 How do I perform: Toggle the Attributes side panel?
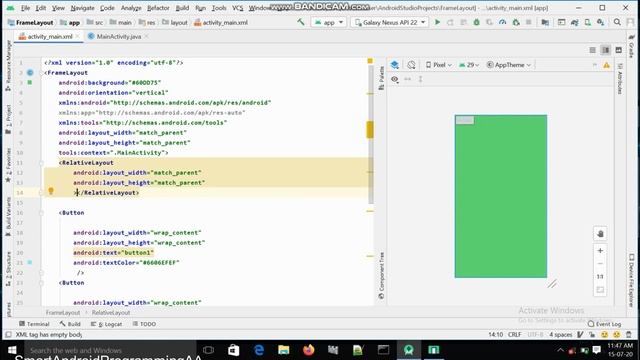tap(620, 79)
